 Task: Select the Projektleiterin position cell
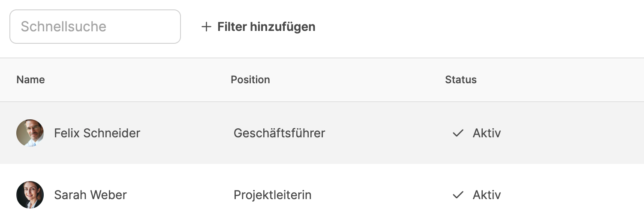pos(272,195)
